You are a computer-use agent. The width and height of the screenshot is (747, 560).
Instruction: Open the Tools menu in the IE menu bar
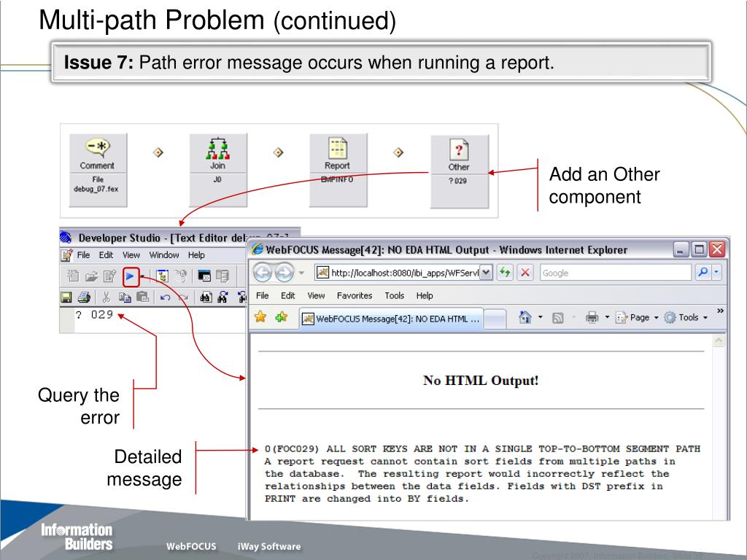click(x=395, y=296)
